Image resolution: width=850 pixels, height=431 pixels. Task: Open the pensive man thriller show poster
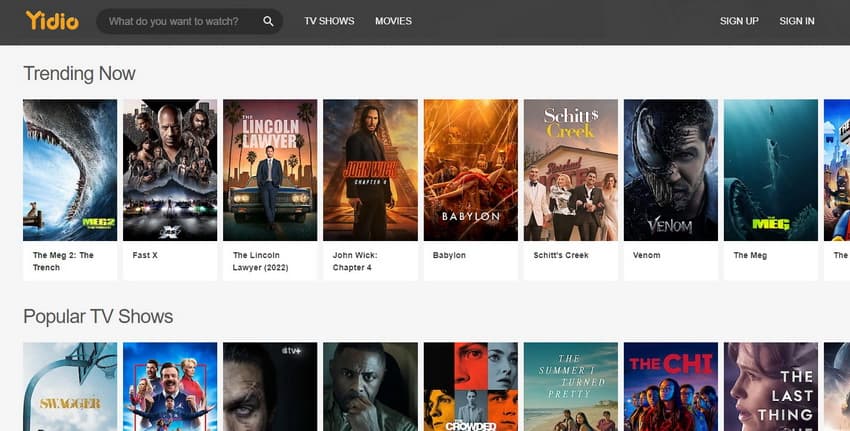[x=370, y=387]
